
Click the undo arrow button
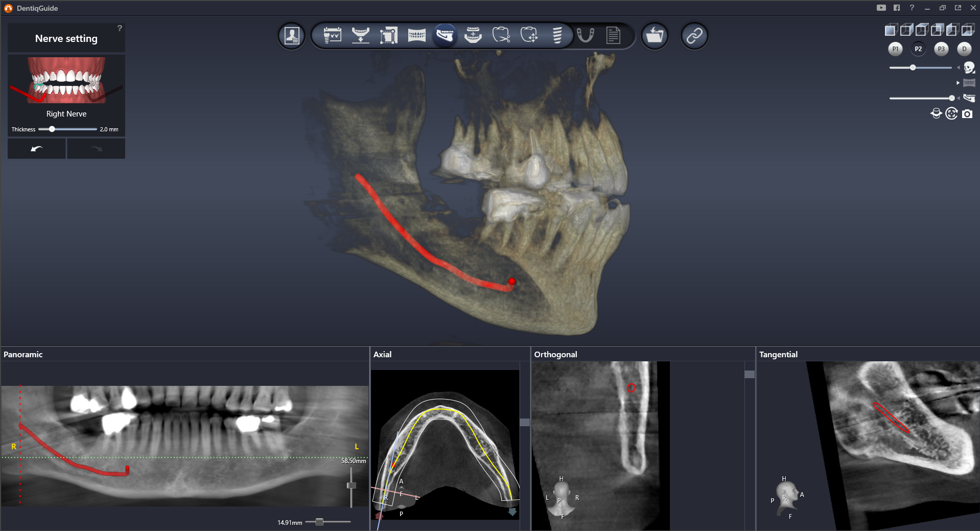click(x=37, y=149)
